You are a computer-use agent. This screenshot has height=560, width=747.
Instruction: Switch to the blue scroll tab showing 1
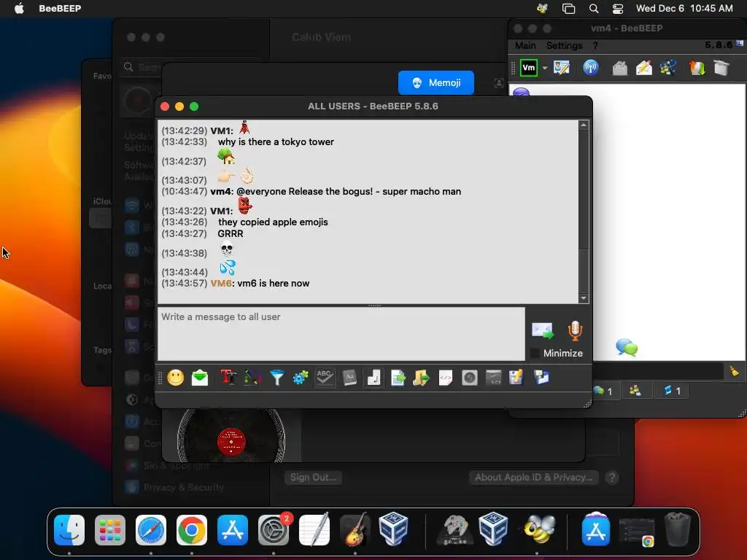click(x=672, y=391)
